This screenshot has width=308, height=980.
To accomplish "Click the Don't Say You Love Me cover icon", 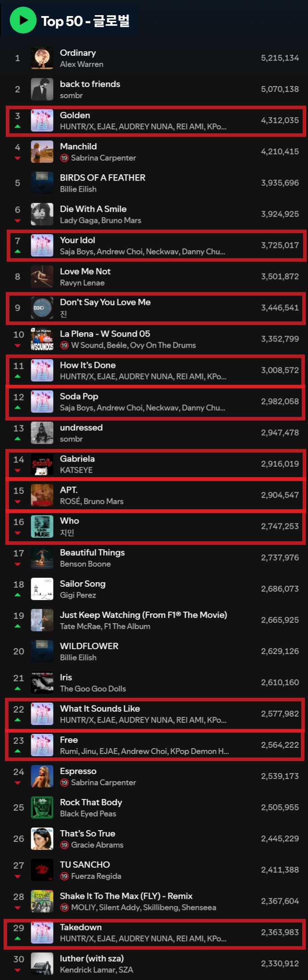I will pos(42,308).
